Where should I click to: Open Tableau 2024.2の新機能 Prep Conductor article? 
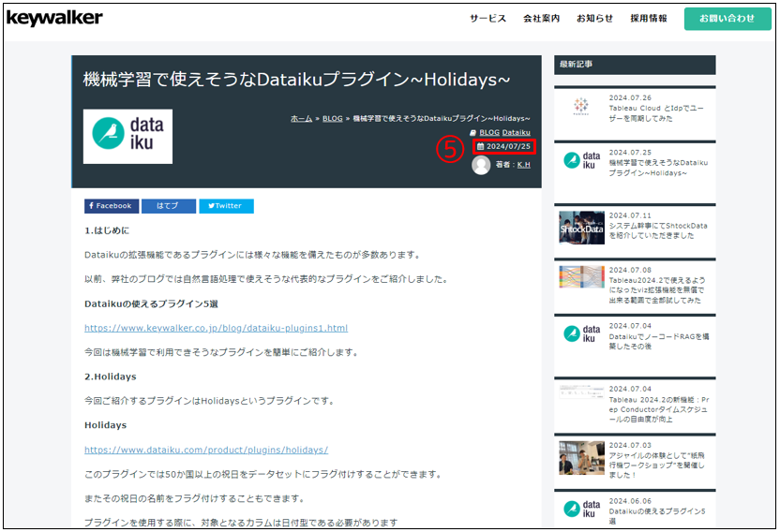click(x=659, y=409)
